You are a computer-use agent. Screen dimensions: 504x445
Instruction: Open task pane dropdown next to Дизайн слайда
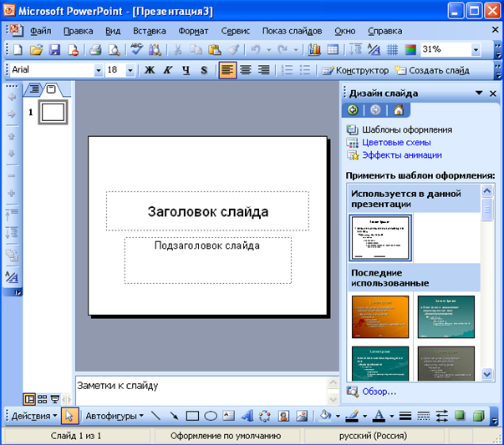pos(479,94)
